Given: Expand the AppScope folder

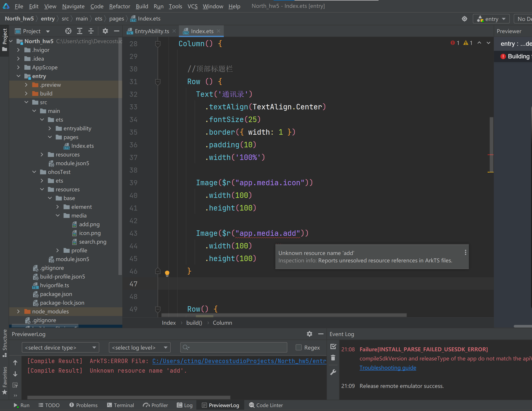Looking at the screenshot, I should click(x=18, y=67).
